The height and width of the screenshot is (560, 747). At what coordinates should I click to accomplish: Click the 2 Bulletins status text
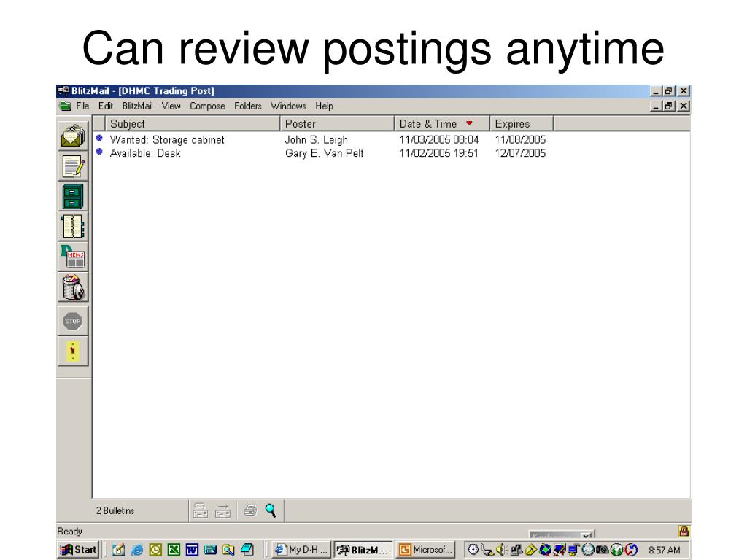point(115,510)
